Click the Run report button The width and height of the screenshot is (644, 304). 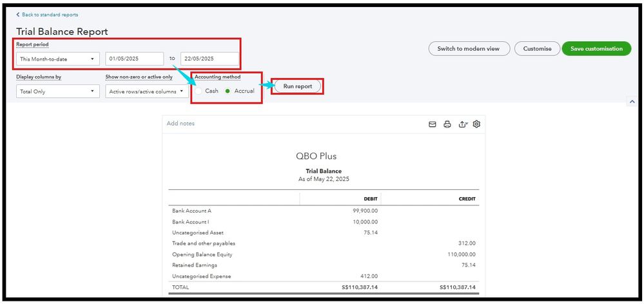tap(298, 86)
